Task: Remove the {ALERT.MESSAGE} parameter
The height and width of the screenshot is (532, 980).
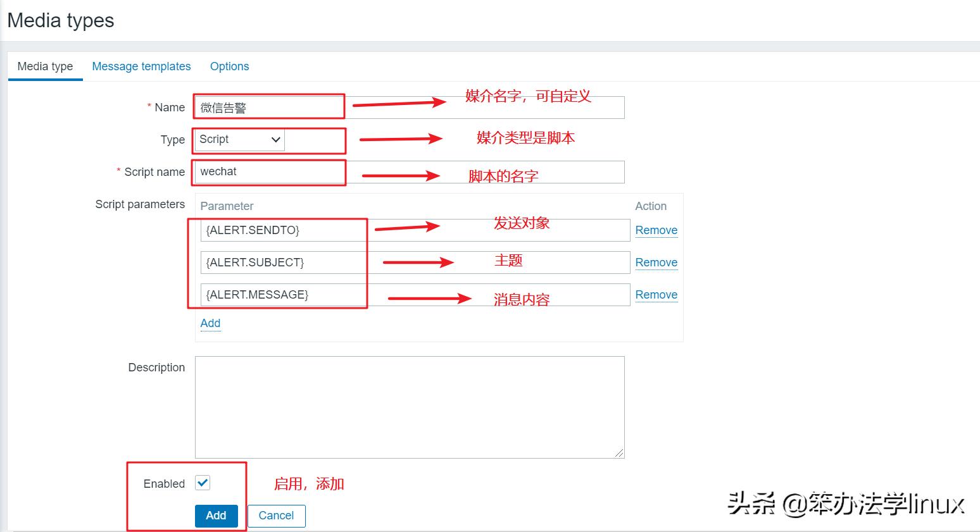Action: click(x=656, y=294)
